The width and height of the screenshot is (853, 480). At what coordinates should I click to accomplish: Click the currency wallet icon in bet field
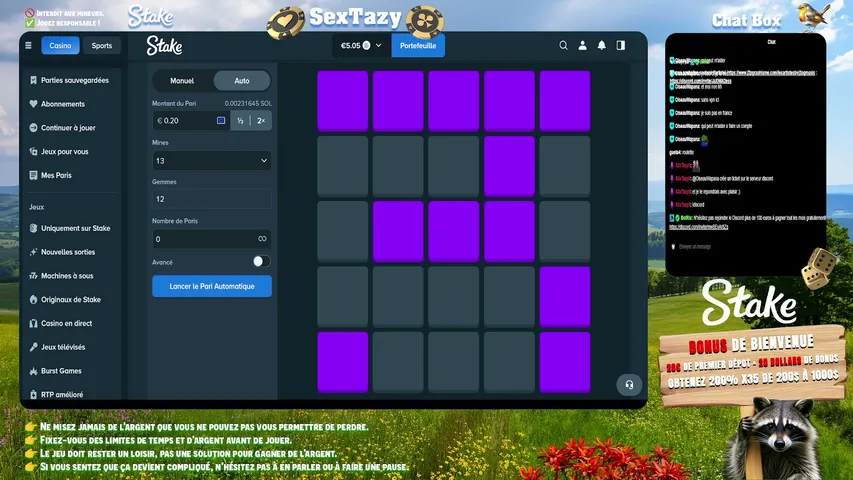click(221, 120)
